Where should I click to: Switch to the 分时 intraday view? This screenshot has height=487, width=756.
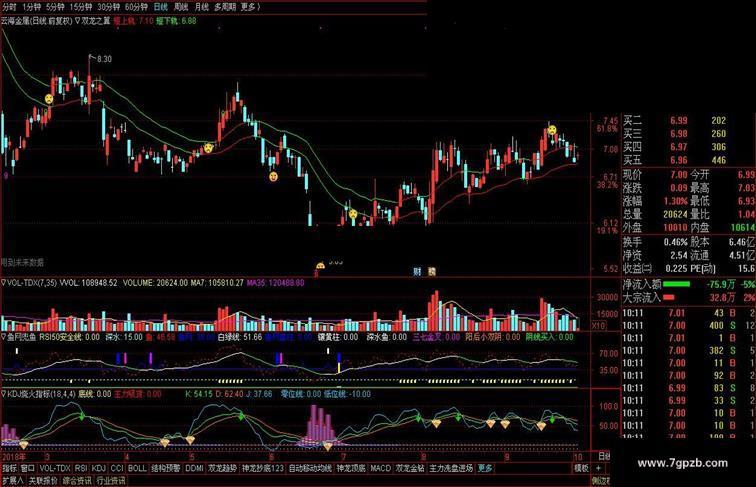tap(9, 7)
